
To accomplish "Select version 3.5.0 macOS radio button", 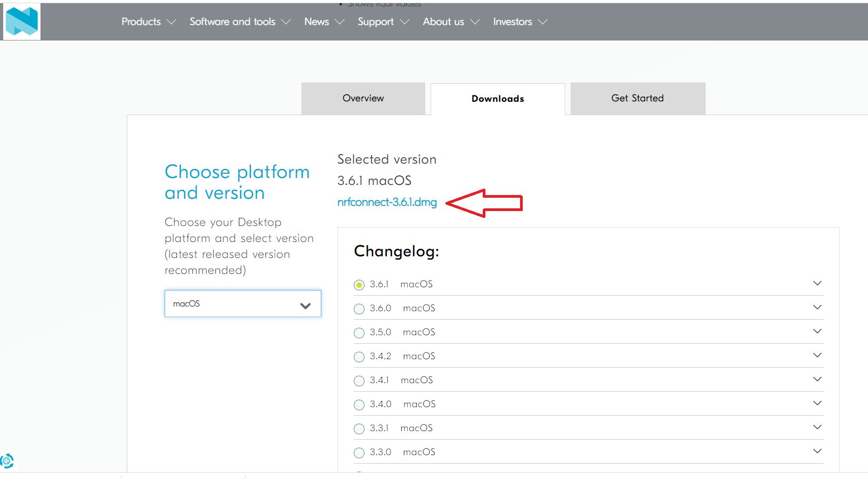I will point(359,333).
